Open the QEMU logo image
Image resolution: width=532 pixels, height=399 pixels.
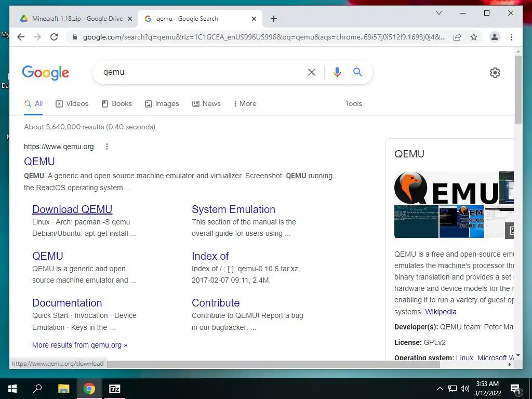point(446,188)
